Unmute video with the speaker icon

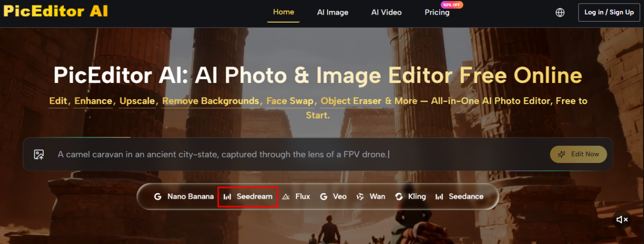(x=622, y=219)
